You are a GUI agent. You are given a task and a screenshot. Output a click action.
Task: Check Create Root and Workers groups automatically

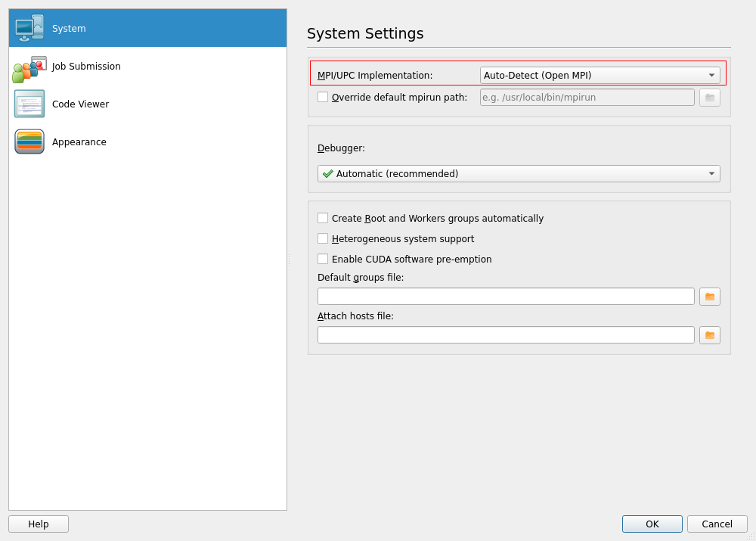coord(322,218)
